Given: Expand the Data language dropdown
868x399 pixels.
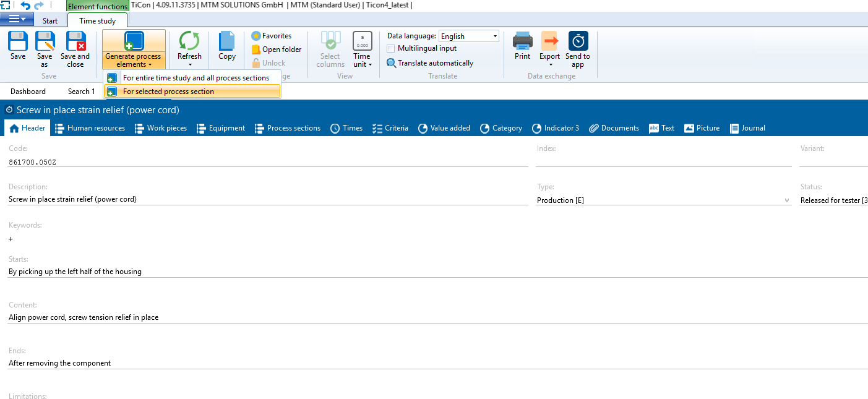Looking at the screenshot, I should coord(495,36).
